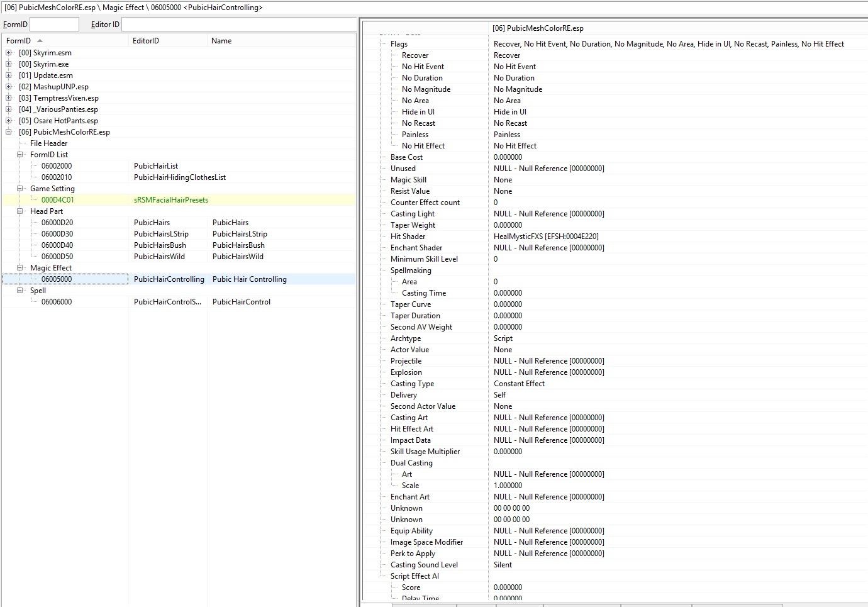
Task: Expand the [03] TemptressVixen.esp node
Action: [x=9, y=98]
